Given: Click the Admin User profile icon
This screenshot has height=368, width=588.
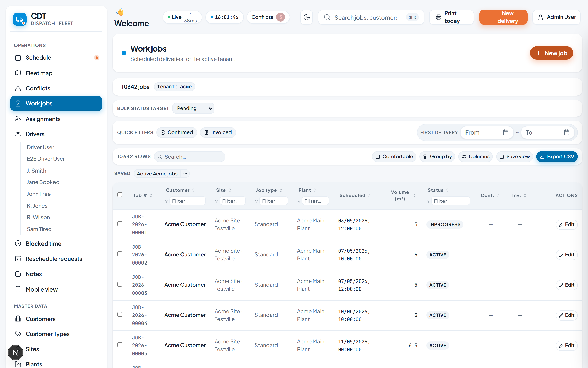Looking at the screenshot, I should (x=541, y=17).
